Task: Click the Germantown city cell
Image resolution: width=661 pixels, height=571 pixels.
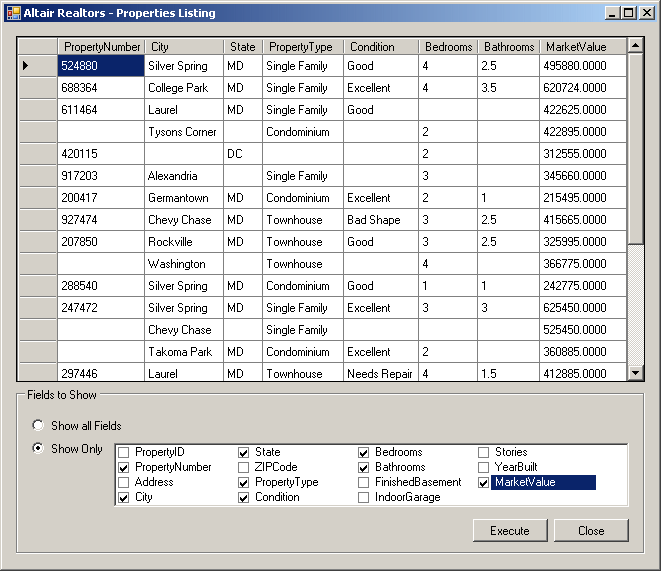Action: pos(184,198)
